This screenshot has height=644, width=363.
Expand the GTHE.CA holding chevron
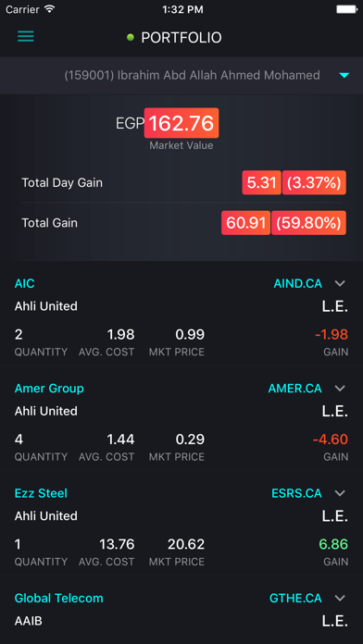340,598
